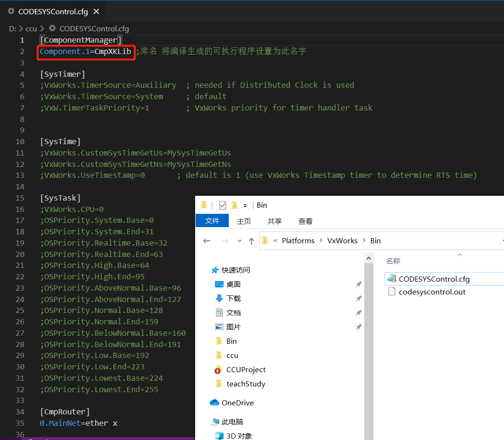
Task: Select 此电脑 in the navigation pane
Action: (x=232, y=422)
